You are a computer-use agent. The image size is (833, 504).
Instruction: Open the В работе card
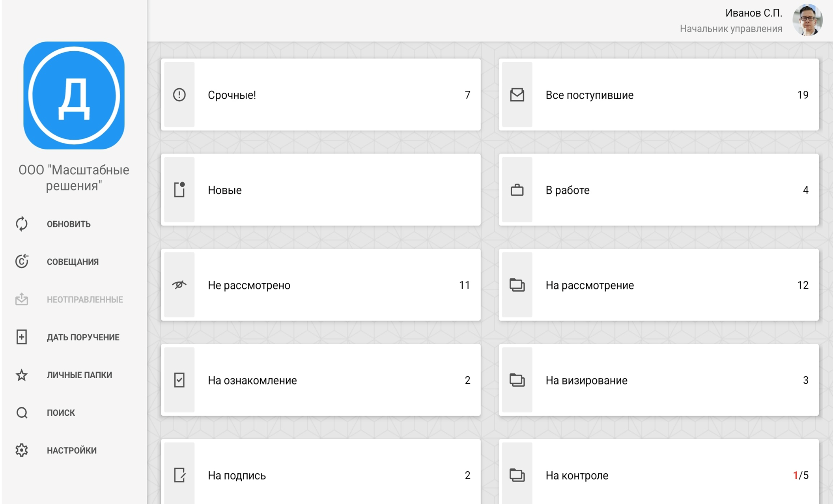659,190
